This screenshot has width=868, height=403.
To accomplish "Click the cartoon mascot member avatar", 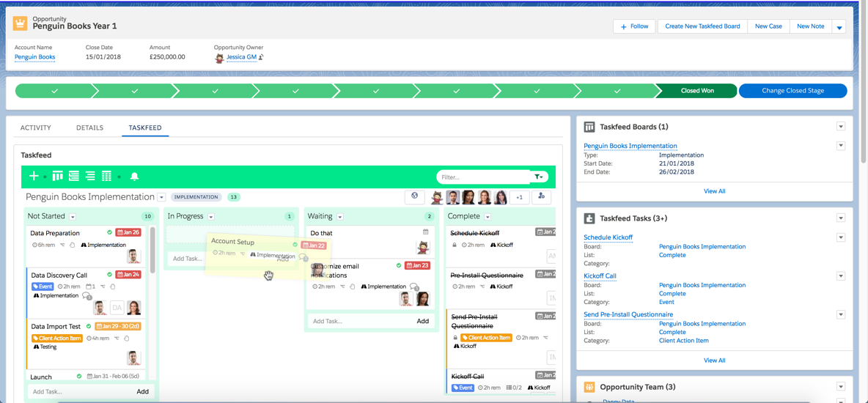I will pyautogui.click(x=437, y=197).
